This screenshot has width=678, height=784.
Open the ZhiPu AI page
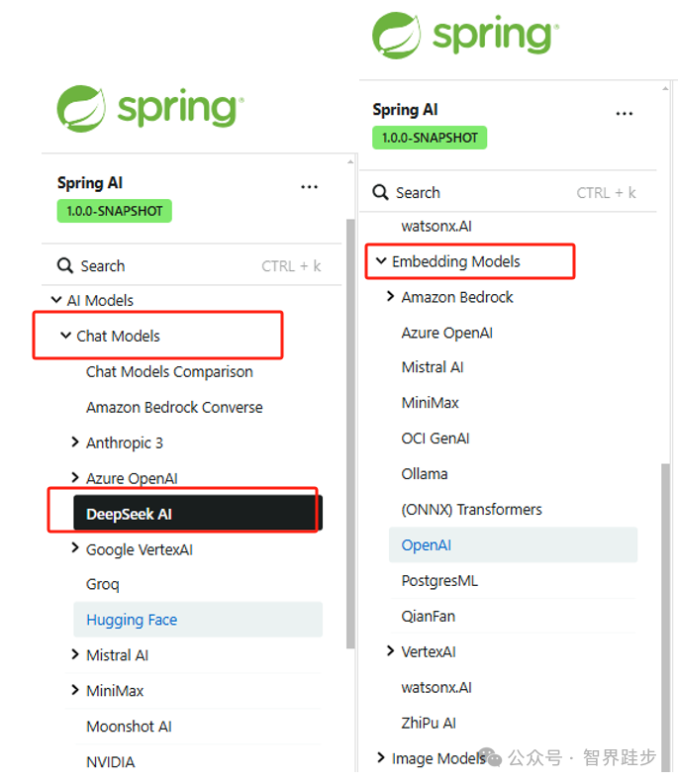click(429, 723)
